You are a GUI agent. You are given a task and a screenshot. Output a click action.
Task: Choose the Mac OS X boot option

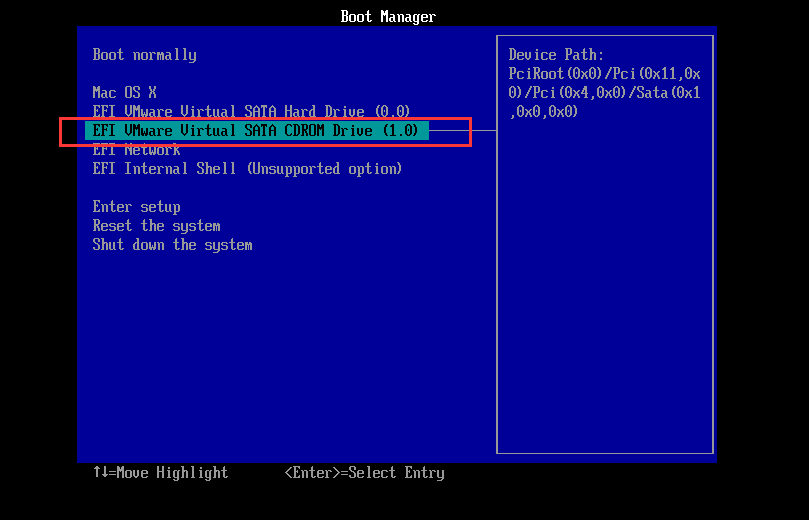[x=124, y=93]
